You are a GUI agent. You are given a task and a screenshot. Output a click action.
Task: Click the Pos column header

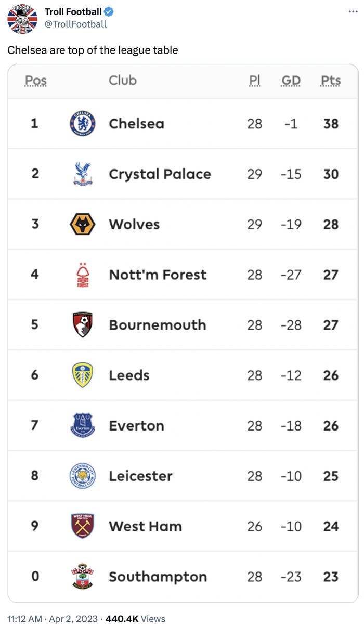pyautogui.click(x=36, y=81)
